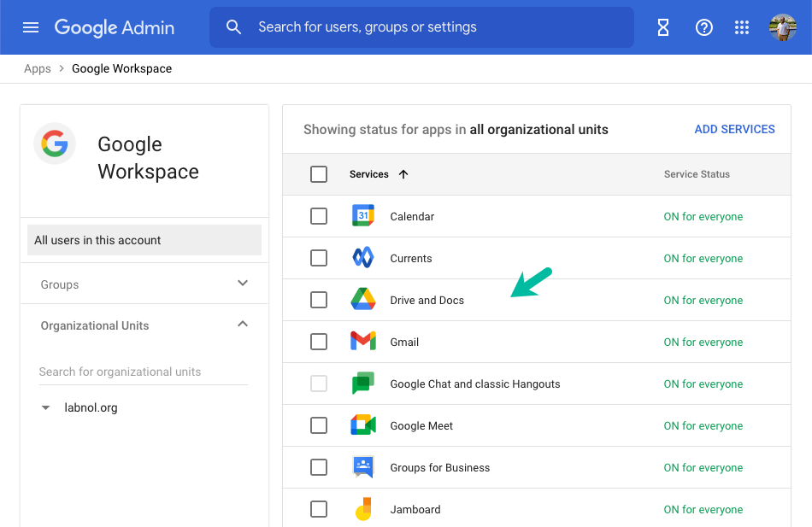Click the Groups for Business icon
The height and width of the screenshot is (527, 812).
click(x=363, y=467)
